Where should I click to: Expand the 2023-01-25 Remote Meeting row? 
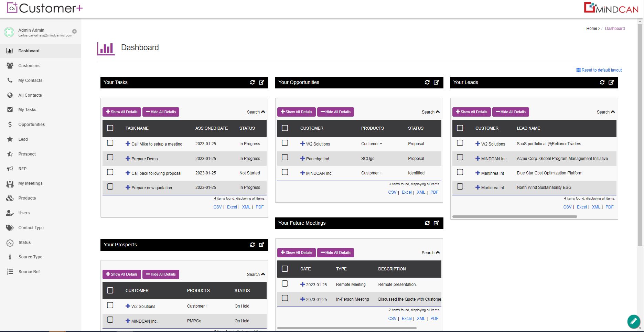point(302,284)
